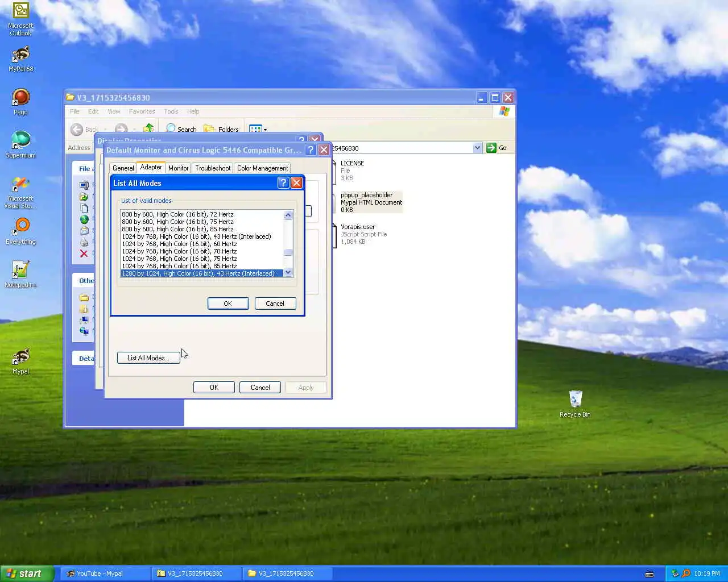Open Everything search desktop icon
The width and height of the screenshot is (728, 582).
20,231
